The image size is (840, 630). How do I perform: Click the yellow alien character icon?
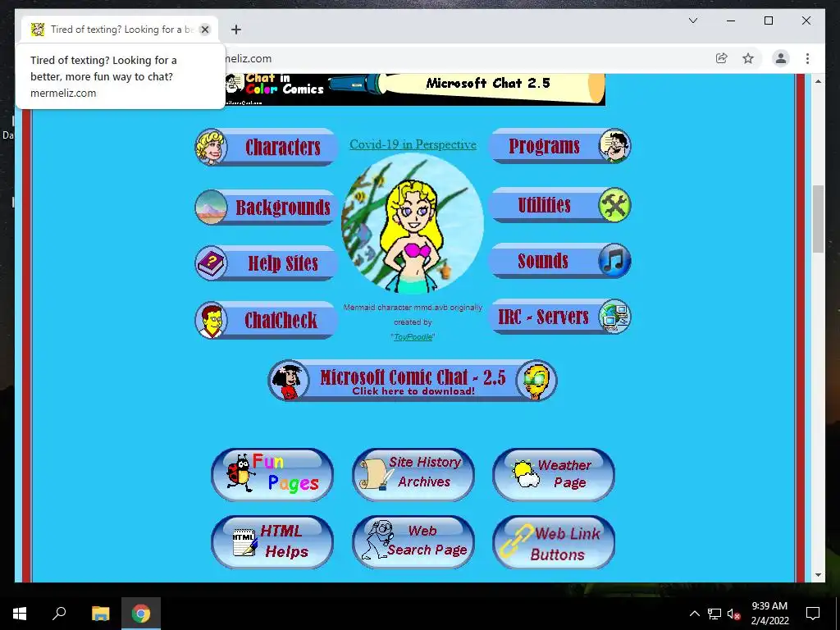point(536,381)
